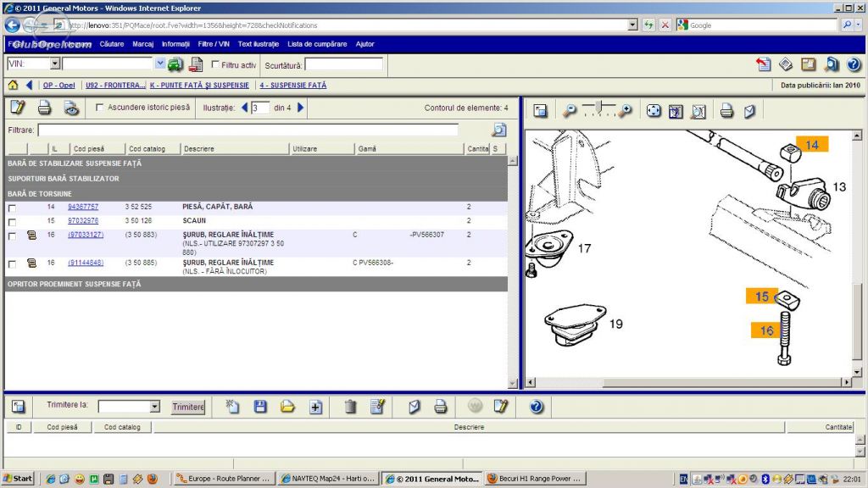
Task: Tick the Ascundere istoric piesă checkbox
Action: [100, 108]
